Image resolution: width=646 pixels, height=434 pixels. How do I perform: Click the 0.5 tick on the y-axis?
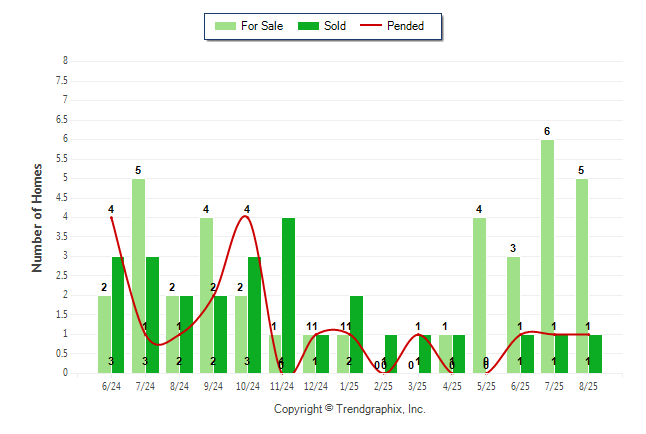tap(62, 353)
